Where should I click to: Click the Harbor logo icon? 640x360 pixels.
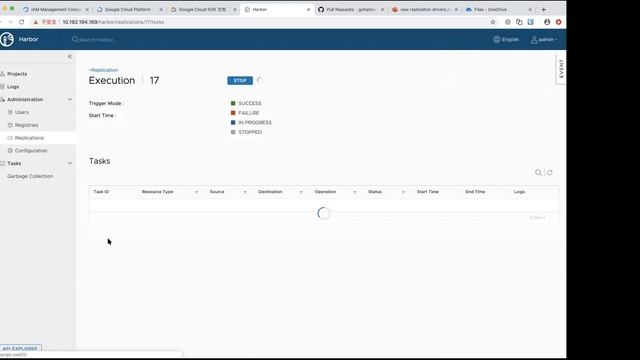point(7,39)
